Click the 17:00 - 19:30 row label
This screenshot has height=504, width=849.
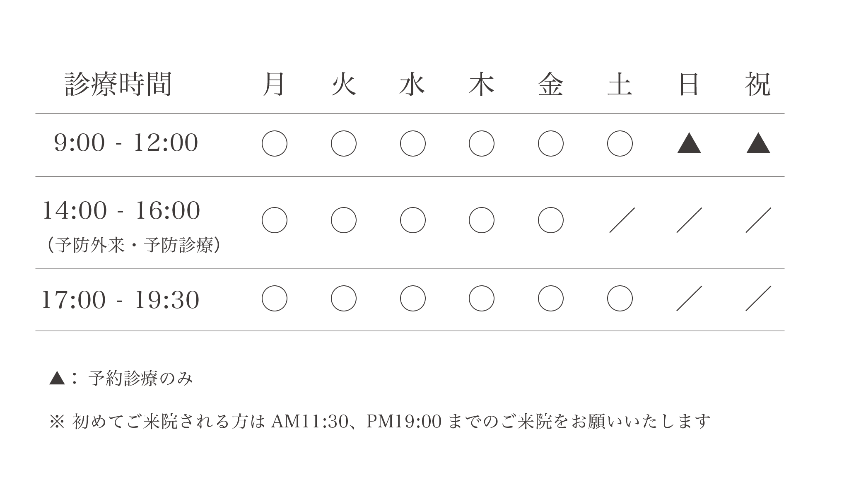(x=121, y=300)
